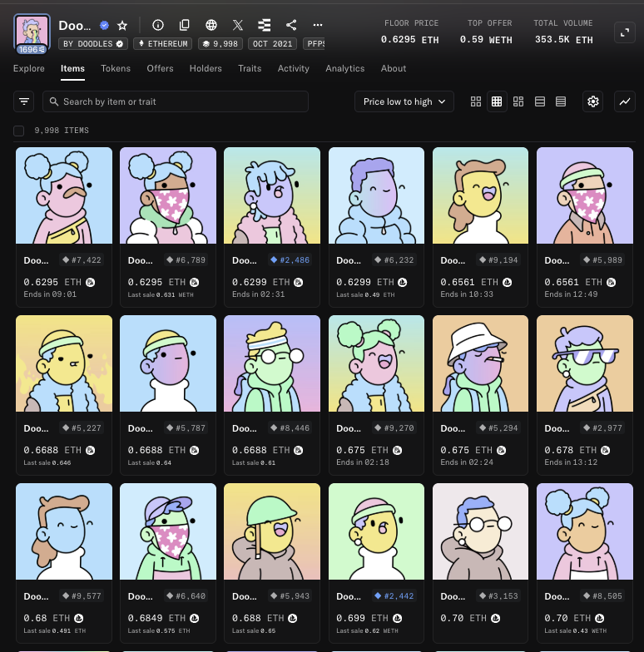The width and height of the screenshot is (644, 652).
Task: Toggle the price chart icon
Action: point(624,101)
